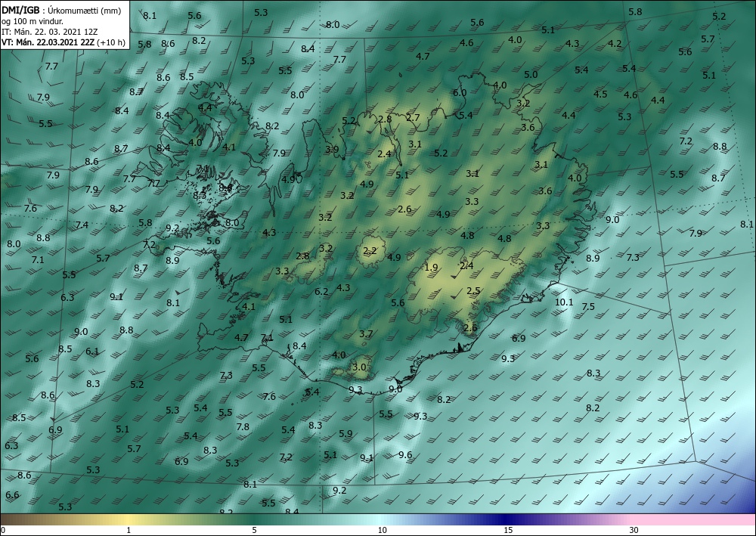This screenshot has height=536, width=756.
Task: Click the '4.5' value in the northeast
Action: coord(600,94)
